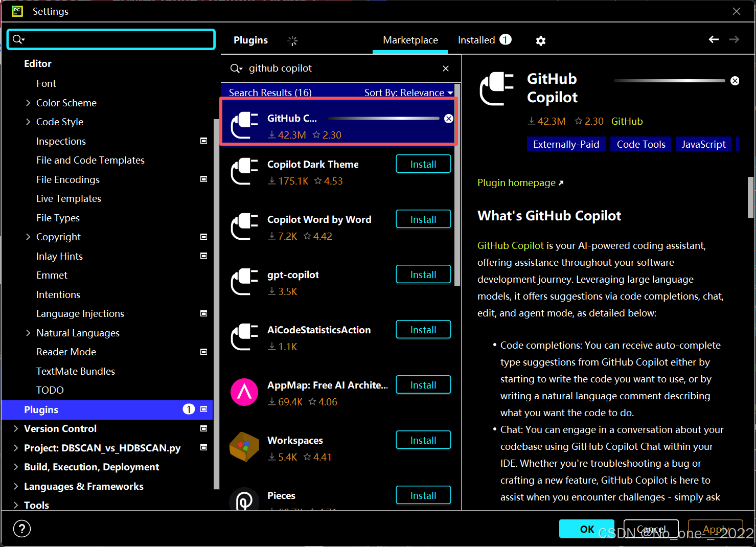Click project-level marker beside Inlay Hints

(203, 256)
